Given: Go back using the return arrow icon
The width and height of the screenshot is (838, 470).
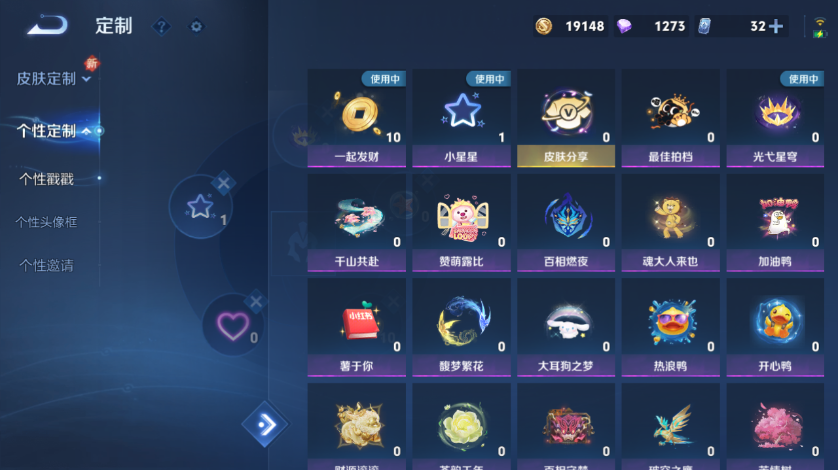Looking at the screenshot, I should [x=48, y=25].
